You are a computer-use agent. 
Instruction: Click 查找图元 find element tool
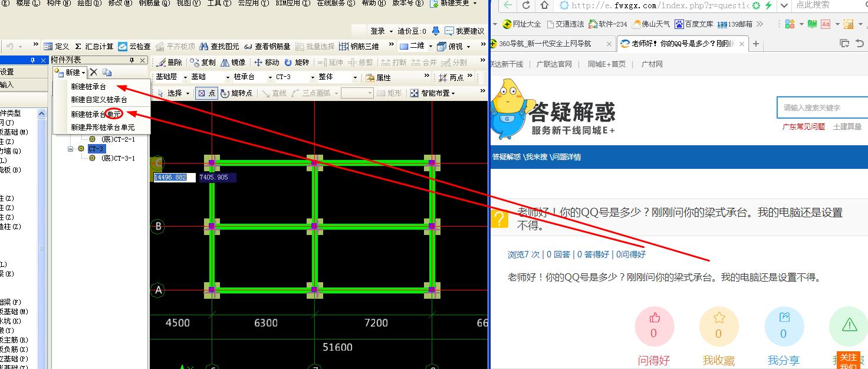(219, 46)
